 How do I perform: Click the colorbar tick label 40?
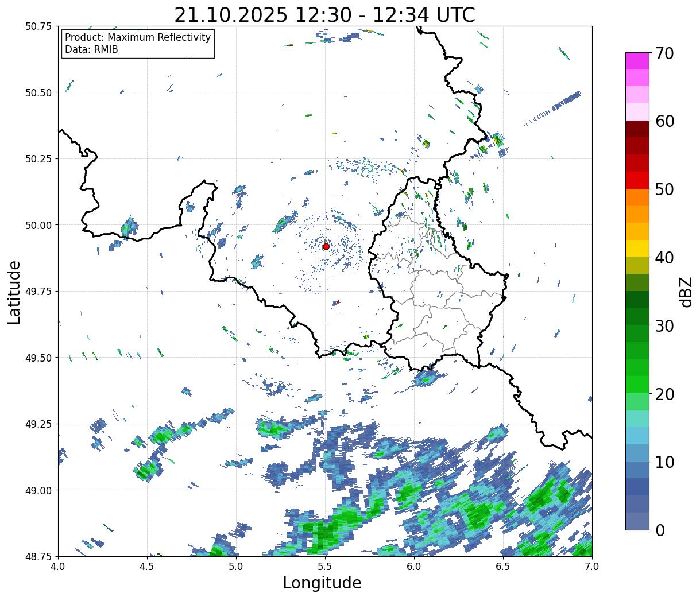point(664,257)
